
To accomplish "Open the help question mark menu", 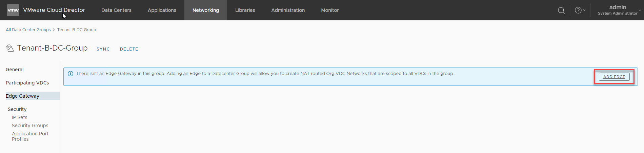I will pyautogui.click(x=580, y=10).
